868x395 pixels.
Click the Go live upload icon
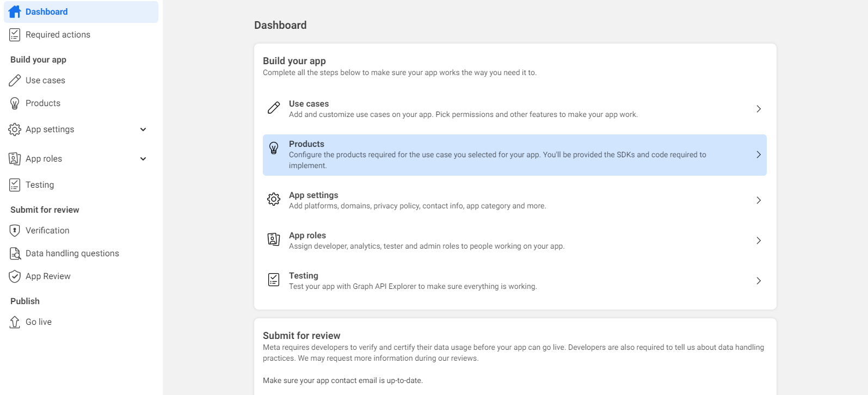15,322
